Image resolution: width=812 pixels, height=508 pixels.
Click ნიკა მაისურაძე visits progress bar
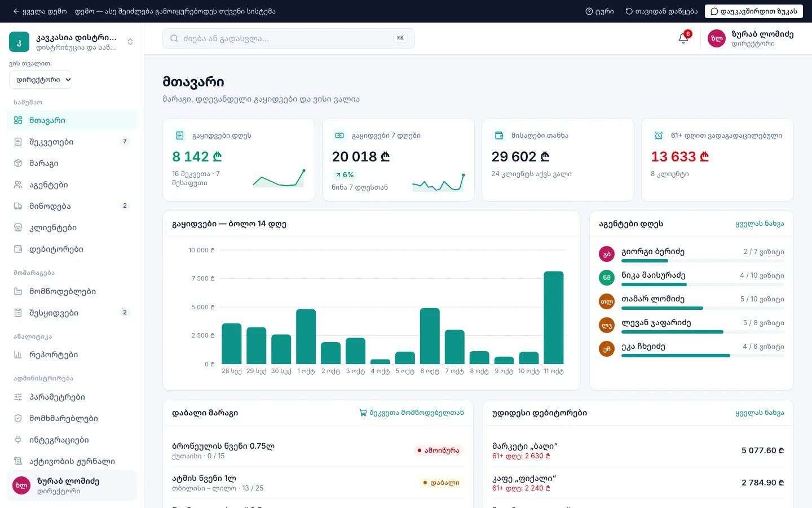click(x=703, y=284)
